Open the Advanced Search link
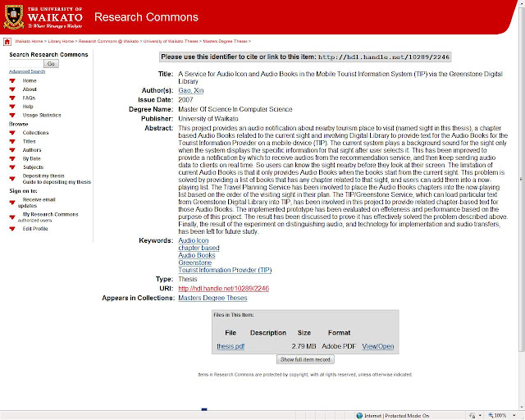This screenshot has width=525, height=420. coord(27,71)
